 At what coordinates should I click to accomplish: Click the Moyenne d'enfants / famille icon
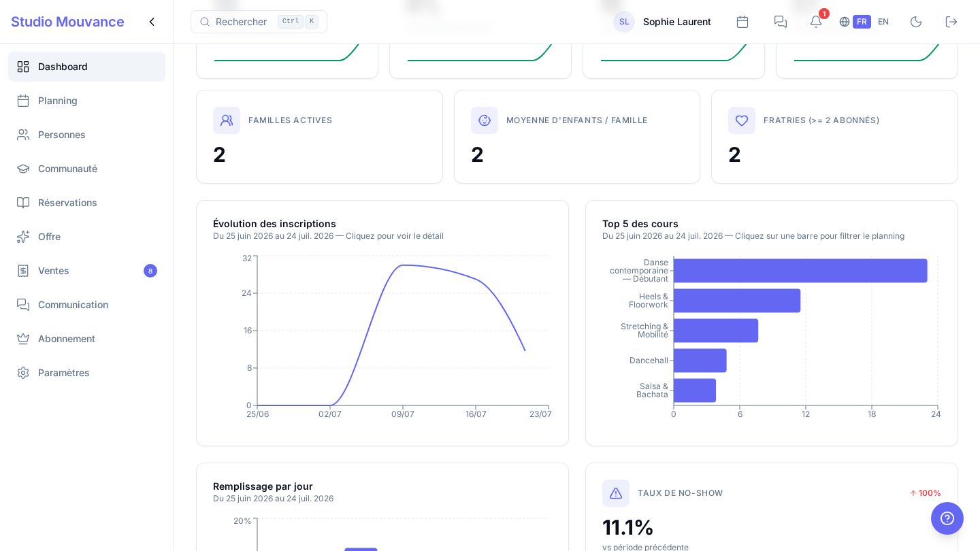click(x=485, y=120)
